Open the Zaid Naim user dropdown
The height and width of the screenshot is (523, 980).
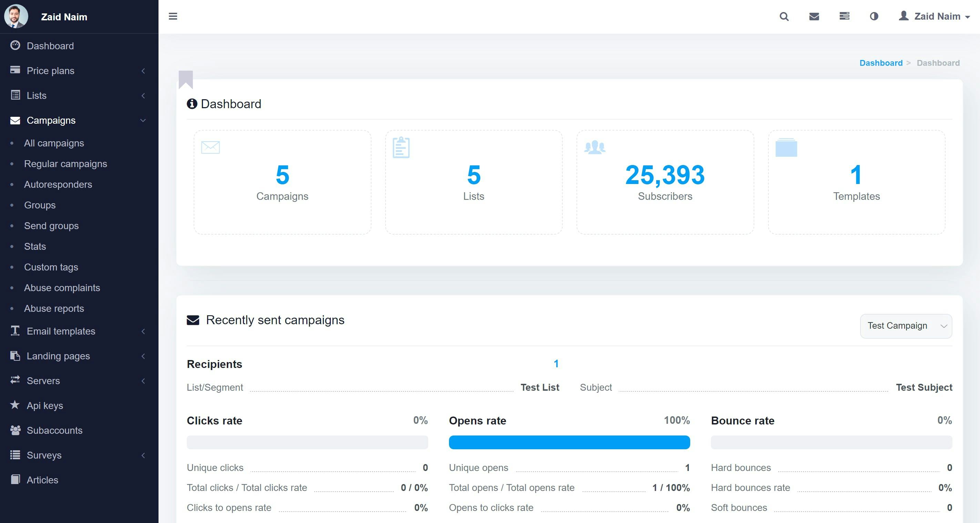(935, 16)
